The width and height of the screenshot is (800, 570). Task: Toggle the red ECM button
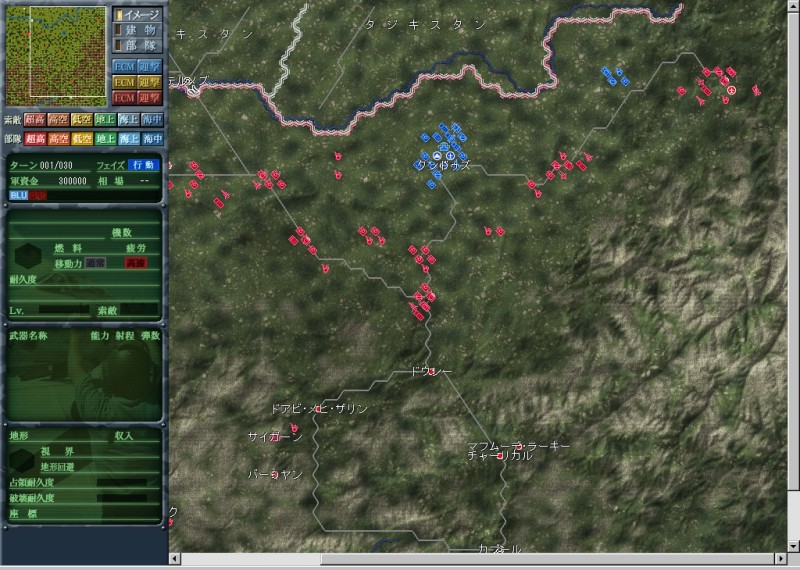tap(124, 97)
